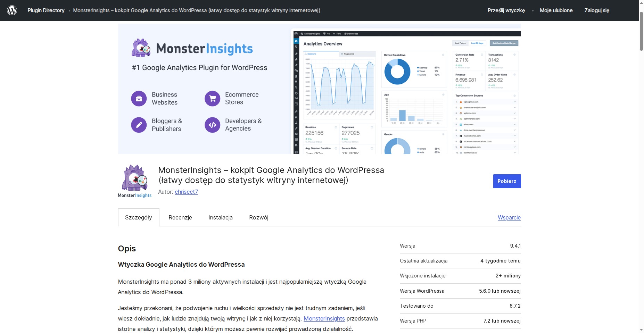Download the plugin with the Pobierz button
Image resolution: width=644 pixels, height=333 pixels.
pos(507,181)
